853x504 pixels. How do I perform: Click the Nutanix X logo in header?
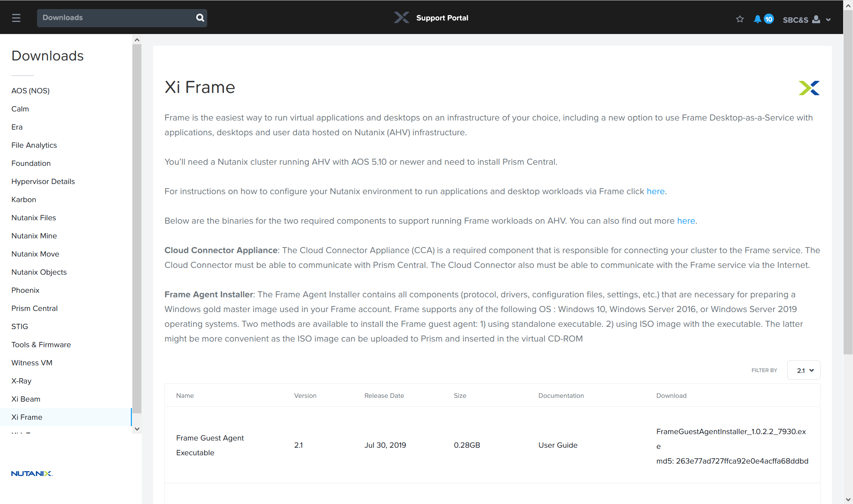pos(402,17)
